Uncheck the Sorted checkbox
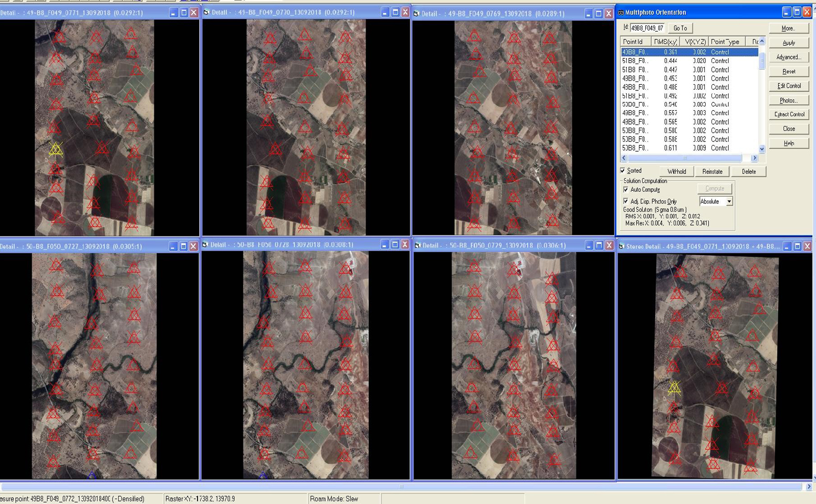Viewport: 816px width, 504px height. click(x=623, y=171)
